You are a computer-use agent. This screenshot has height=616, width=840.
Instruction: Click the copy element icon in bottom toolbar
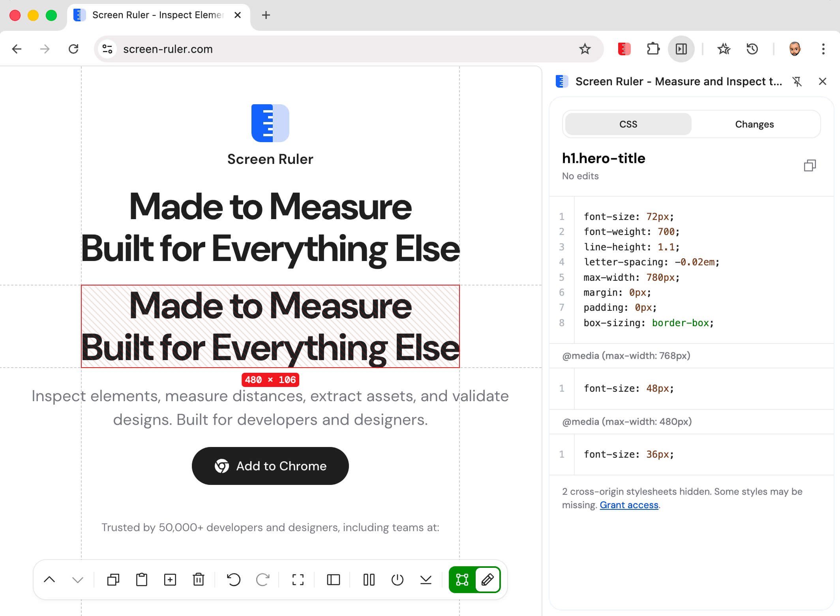113,580
